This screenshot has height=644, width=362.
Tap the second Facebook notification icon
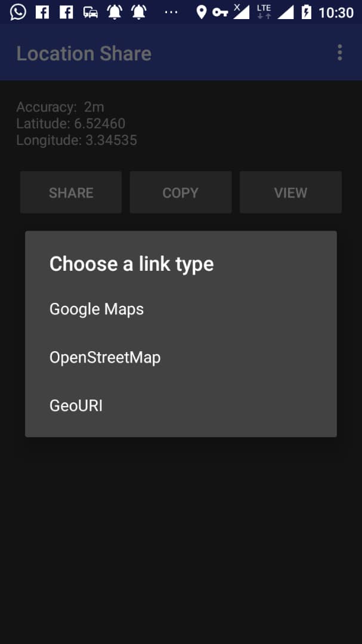point(66,13)
